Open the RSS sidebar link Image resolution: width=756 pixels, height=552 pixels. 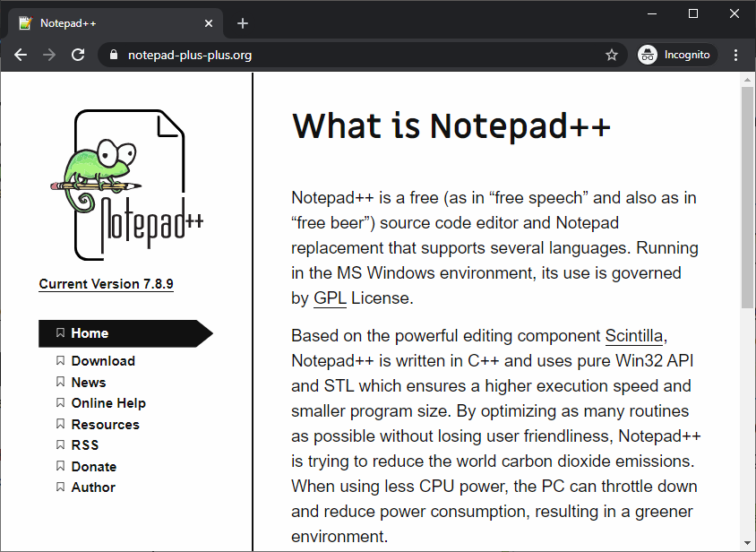[85, 444]
